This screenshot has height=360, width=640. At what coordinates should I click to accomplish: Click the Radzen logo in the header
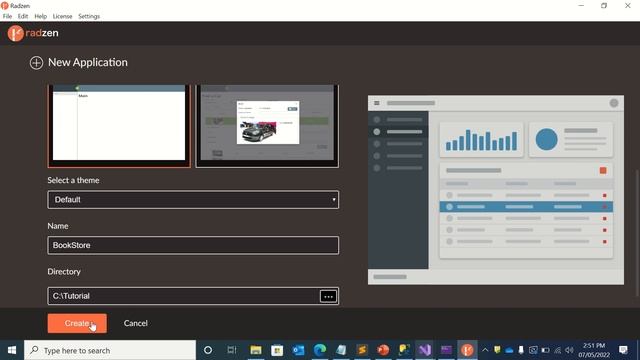click(x=33, y=33)
